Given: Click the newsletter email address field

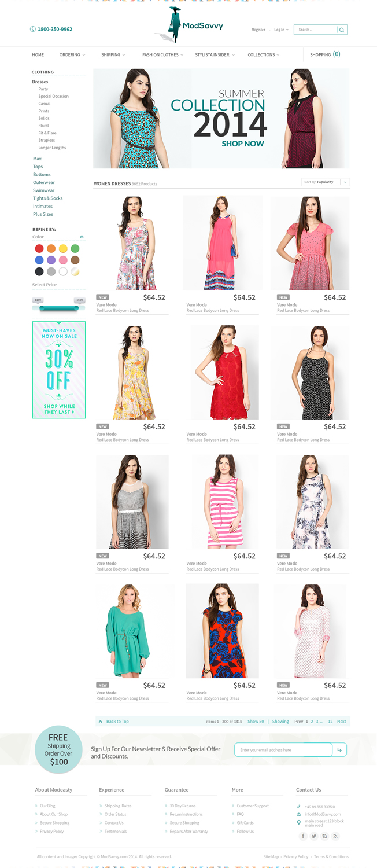Looking at the screenshot, I should point(283,750).
